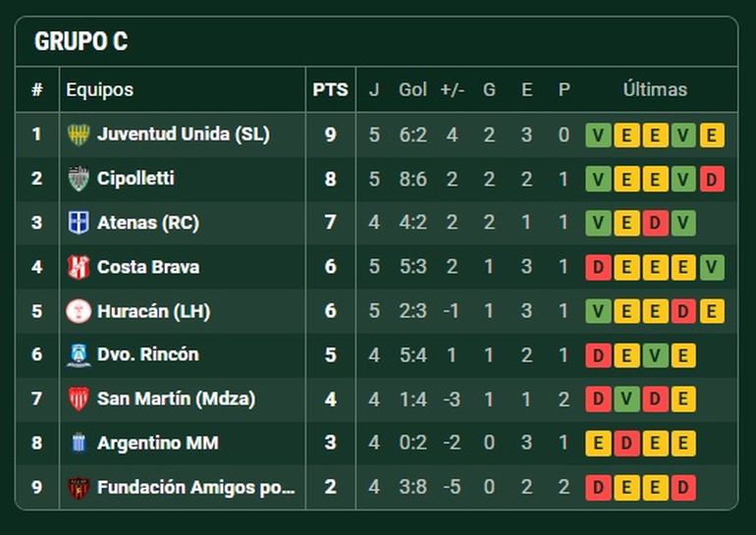Click the Dvo. Rincón team crest
756x535 pixels.
pyautogui.click(x=79, y=354)
